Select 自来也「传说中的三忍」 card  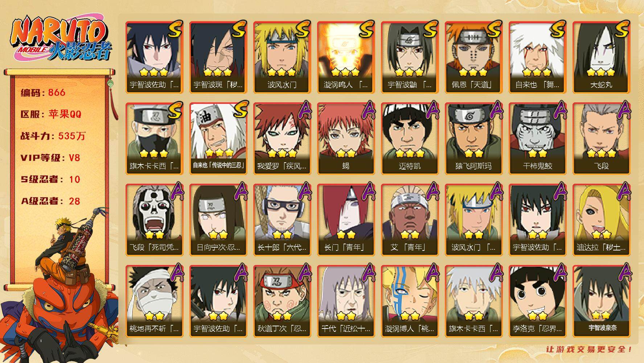coord(218,139)
